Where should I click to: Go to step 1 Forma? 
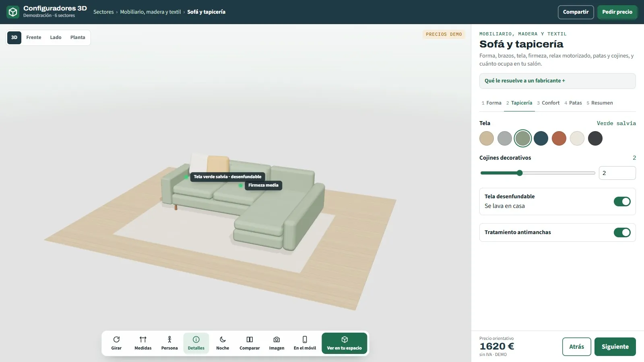pos(491,103)
